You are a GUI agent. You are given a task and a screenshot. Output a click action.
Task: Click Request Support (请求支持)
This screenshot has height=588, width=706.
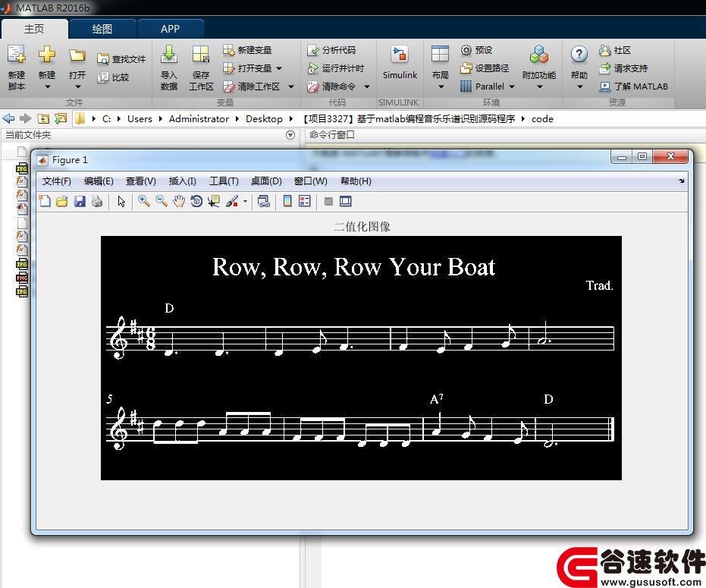point(623,68)
